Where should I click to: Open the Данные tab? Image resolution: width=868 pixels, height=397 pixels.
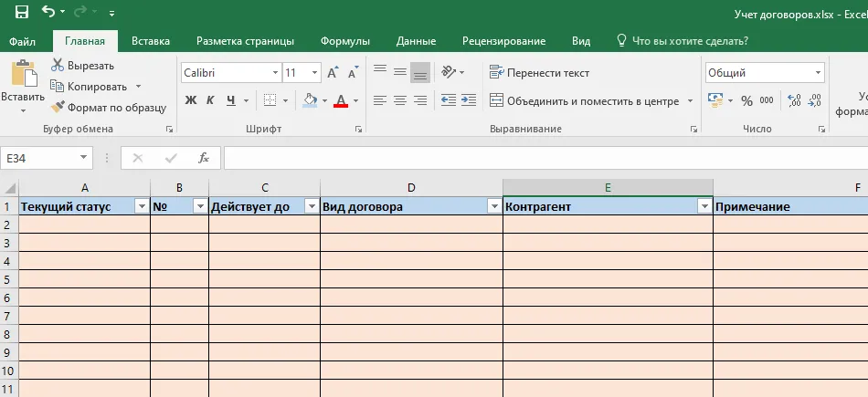pos(416,41)
